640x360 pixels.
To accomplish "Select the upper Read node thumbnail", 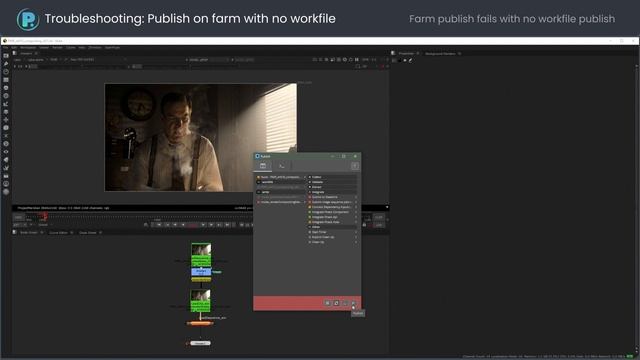I will pyautogui.click(x=201, y=249).
